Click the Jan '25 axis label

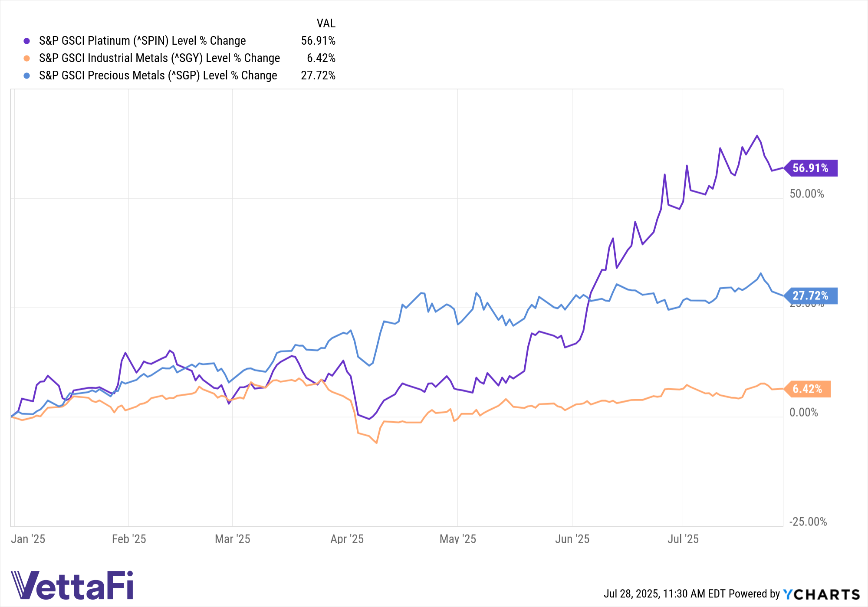(28, 539)
